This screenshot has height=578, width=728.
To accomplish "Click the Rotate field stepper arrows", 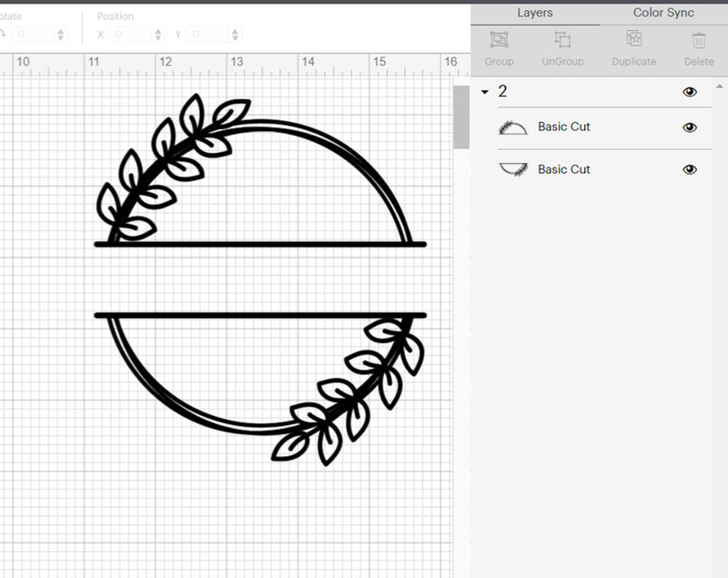I will click(x=60, y=35).
